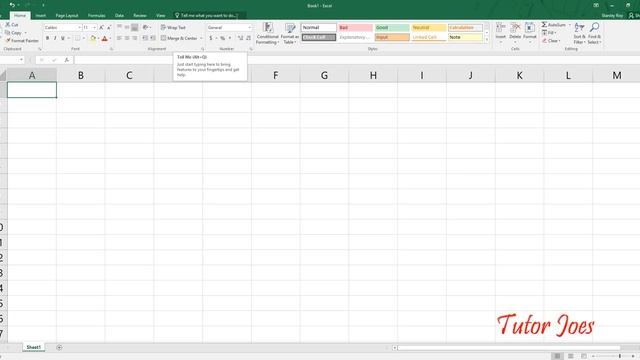This screenshot has width=640, height=360.
Task: Apply the Good cell style swatch
Action: pos(392,27)
